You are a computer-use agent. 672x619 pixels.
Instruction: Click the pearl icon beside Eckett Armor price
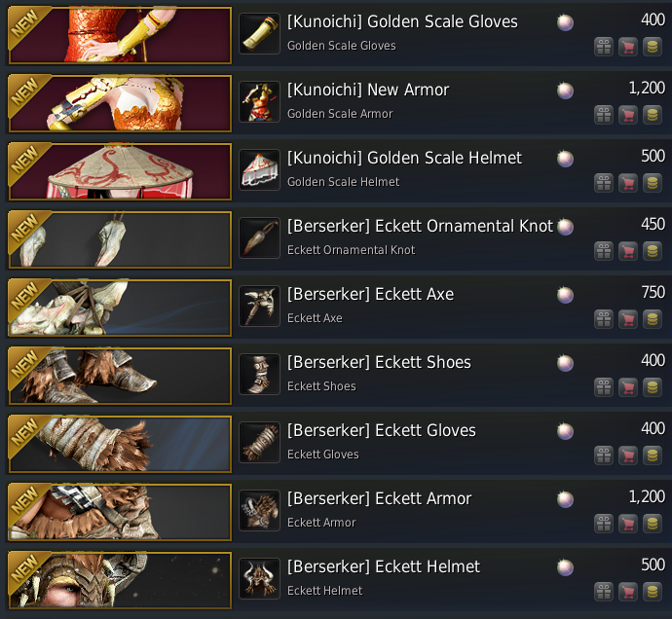pyautogui.click(x=565, y=499)
